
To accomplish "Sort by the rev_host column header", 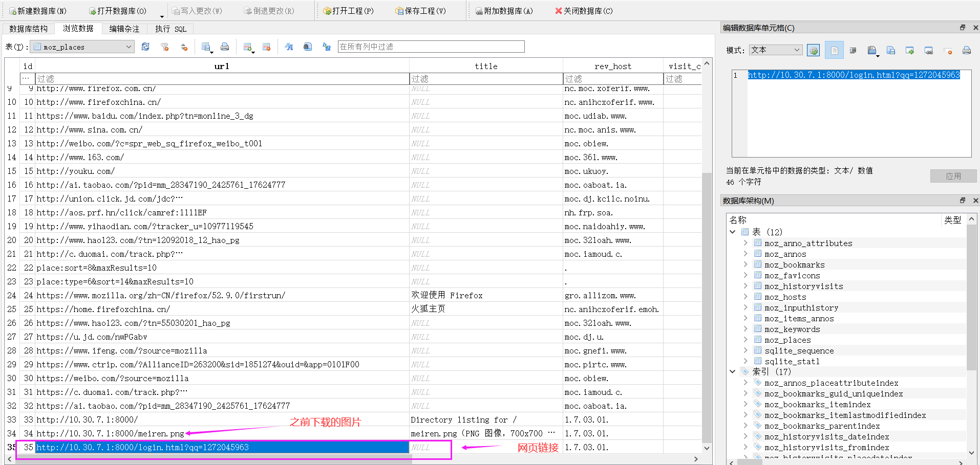I will point(613,66).
